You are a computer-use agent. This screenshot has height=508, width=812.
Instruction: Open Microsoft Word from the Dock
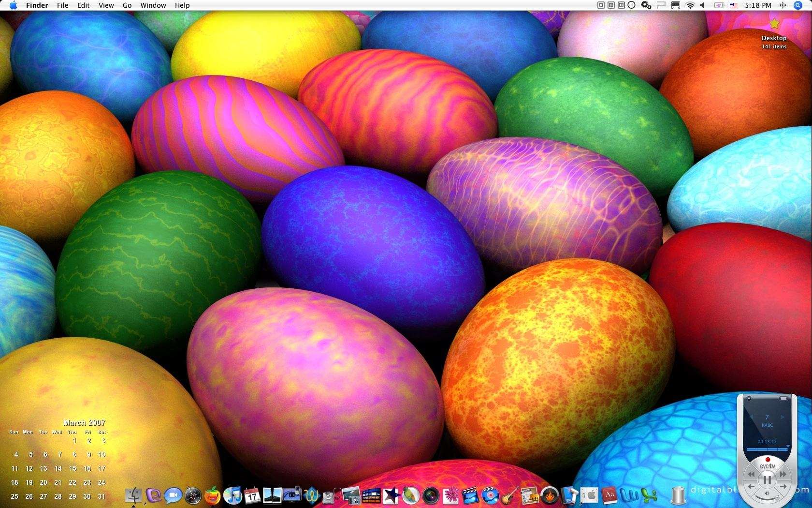[x=629, y=495]
